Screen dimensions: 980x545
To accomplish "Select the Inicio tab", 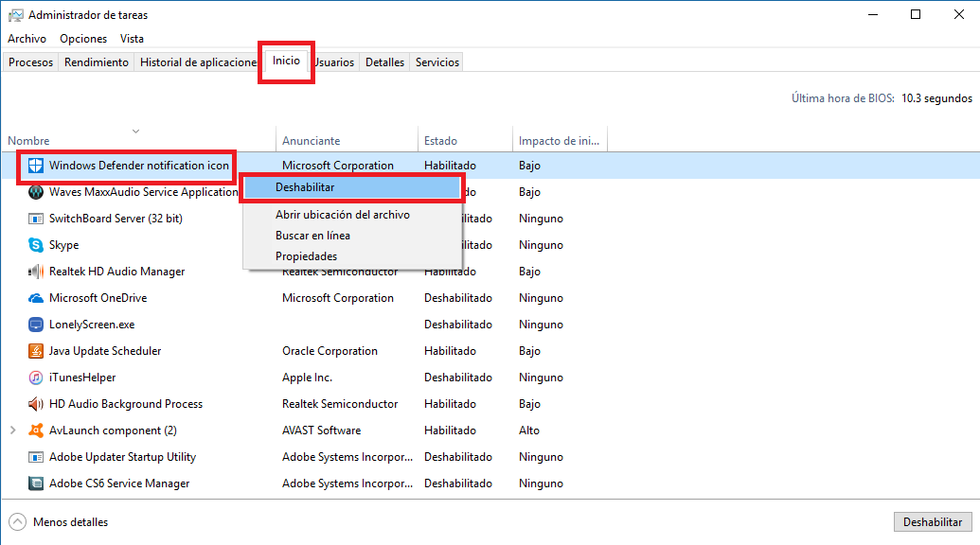I will [x=286, y=61].
